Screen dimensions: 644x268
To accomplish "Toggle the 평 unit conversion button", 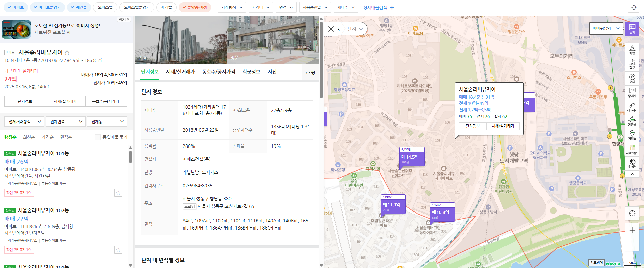I will (x=310, y=72).
